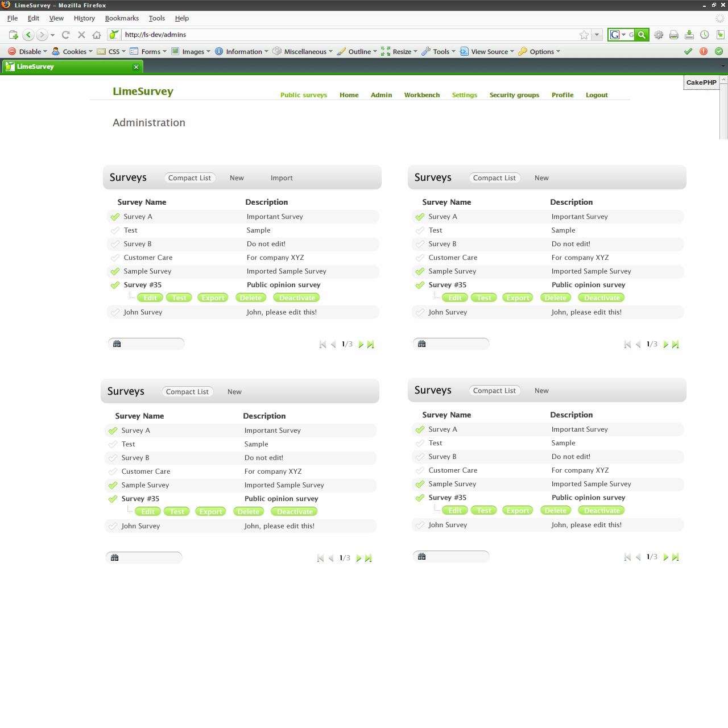The height and width of the screenshot is (728, 728).
Task: Expand the Outline dropdown menu
Action: coord(357,51)
